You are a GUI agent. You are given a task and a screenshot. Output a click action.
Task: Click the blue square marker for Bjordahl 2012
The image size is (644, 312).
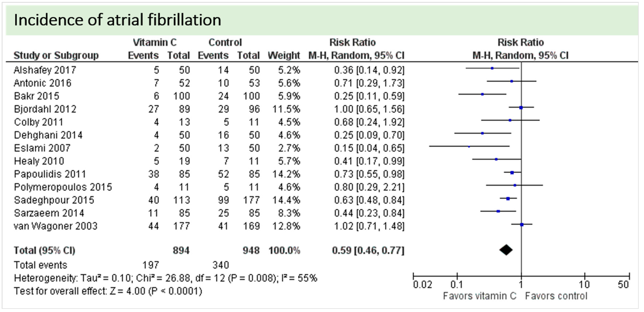pyautogui.click(x=521, y=108)
